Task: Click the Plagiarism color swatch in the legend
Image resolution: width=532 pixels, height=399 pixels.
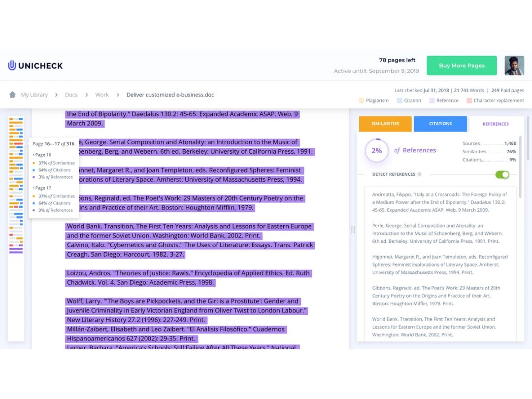Action: (360, 100)
